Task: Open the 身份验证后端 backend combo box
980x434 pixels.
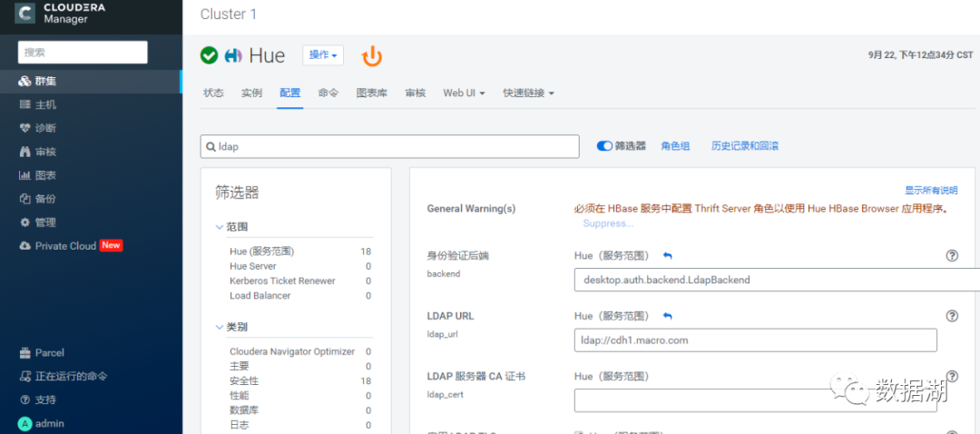Action: (x=777, y=280)
